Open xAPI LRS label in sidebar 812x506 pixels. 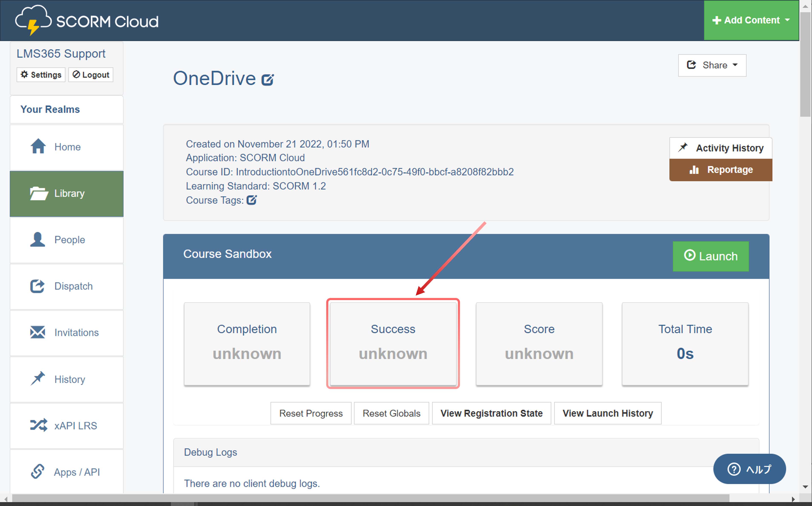click(x=76, y=426)
